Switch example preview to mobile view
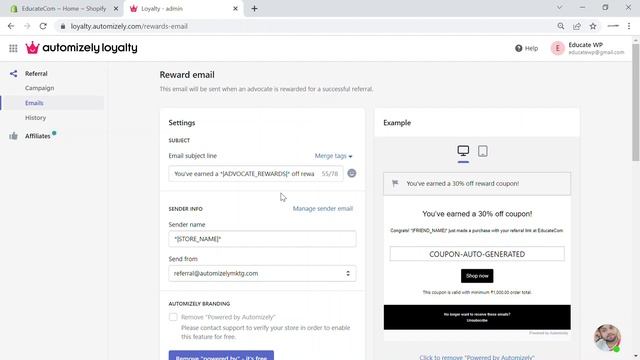Image resolution: width=640 pixels, height=360 pixels. click(x=482, y=151)
